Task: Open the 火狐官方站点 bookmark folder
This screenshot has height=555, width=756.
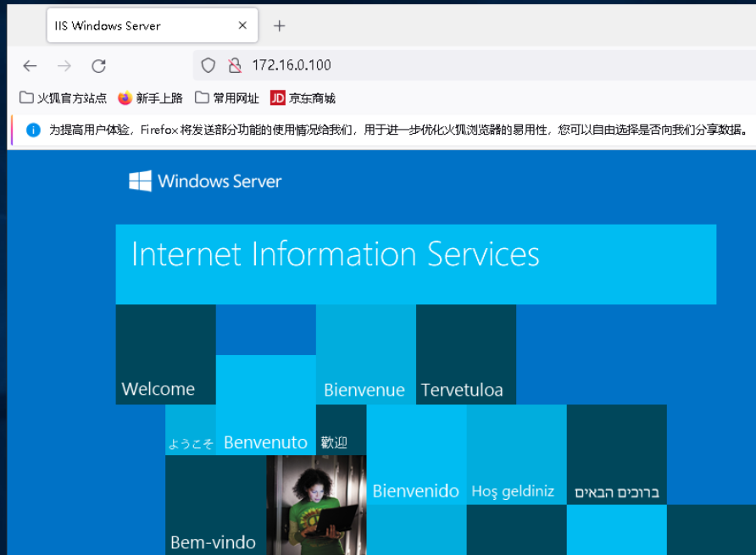Action: tap(64, 97)
